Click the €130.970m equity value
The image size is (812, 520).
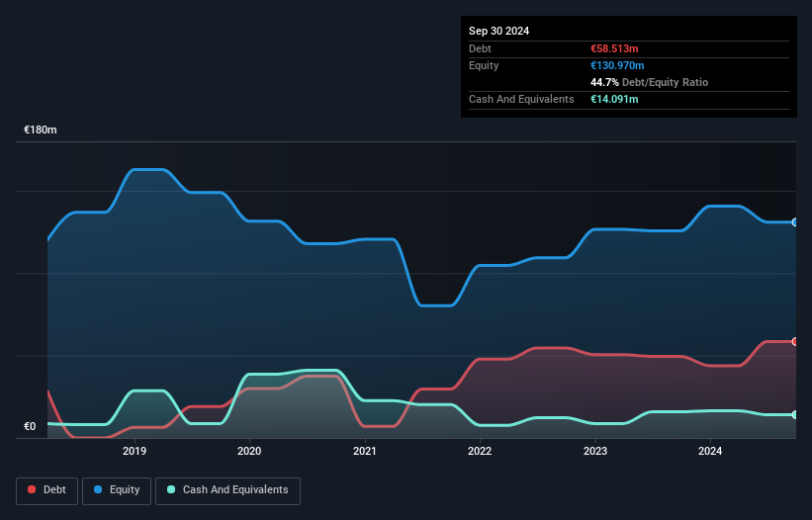pos(617,65)
